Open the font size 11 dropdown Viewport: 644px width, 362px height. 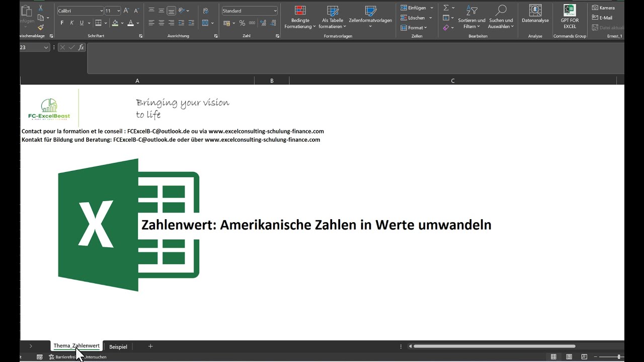[x=119, y=11]
